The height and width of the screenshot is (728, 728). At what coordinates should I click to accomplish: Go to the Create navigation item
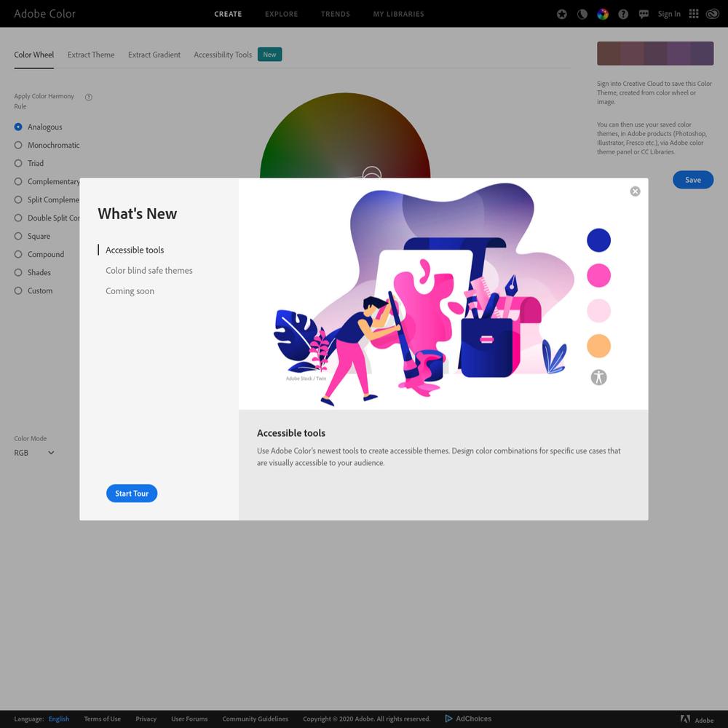[228, 14]
